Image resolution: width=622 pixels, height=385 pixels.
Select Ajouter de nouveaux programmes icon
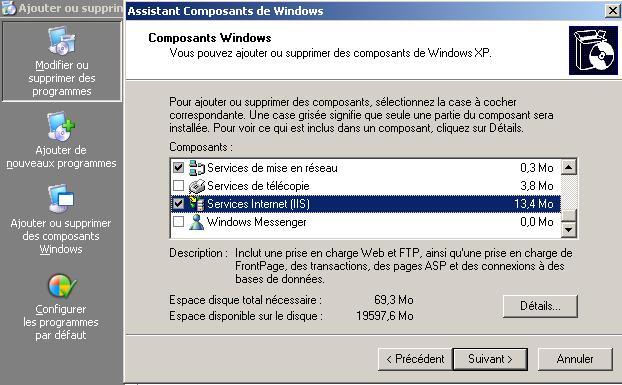(x=61, y=126)
